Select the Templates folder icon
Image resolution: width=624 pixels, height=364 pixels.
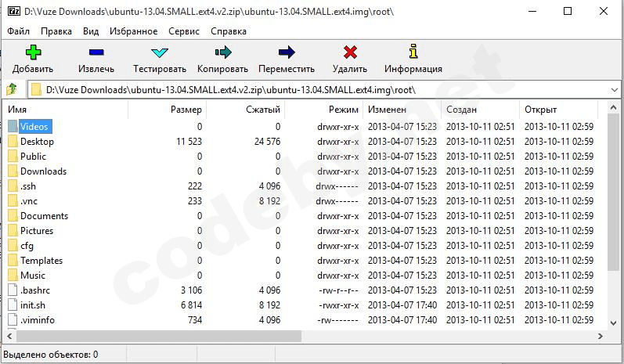point(13,261)
